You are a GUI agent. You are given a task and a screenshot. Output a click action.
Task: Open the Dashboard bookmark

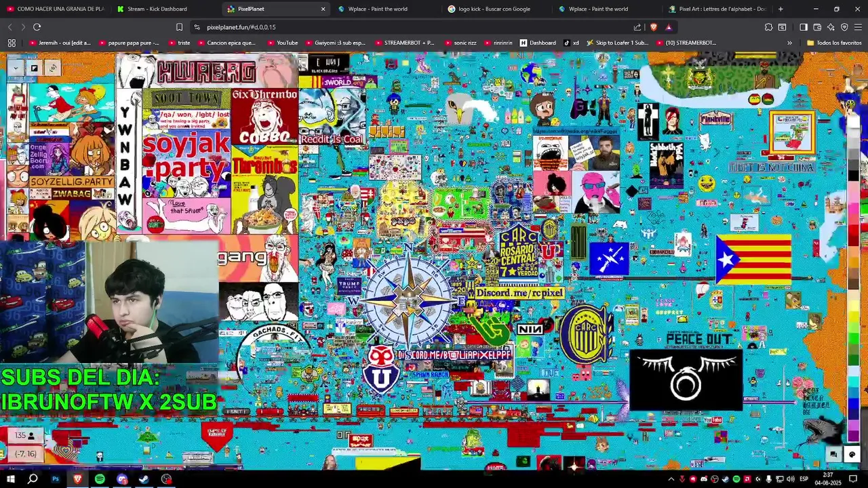coord(538,43)
